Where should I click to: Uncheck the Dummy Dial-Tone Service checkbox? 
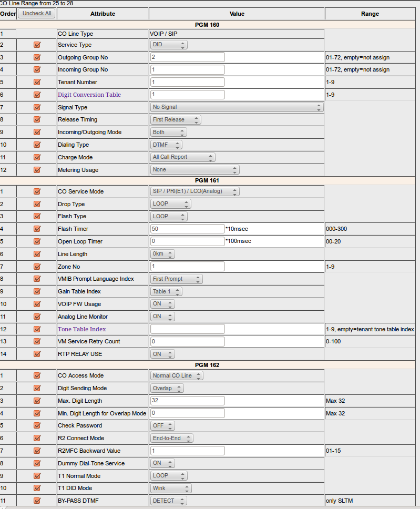37,463
